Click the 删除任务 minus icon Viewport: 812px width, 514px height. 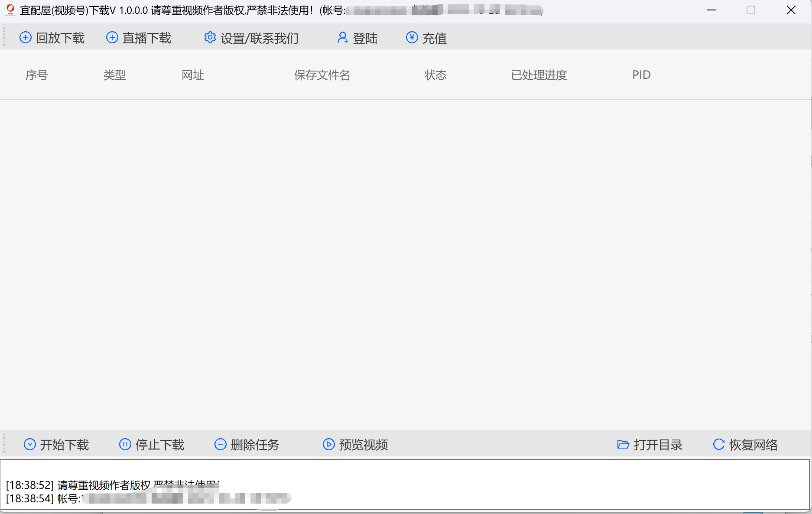[221, 444]
